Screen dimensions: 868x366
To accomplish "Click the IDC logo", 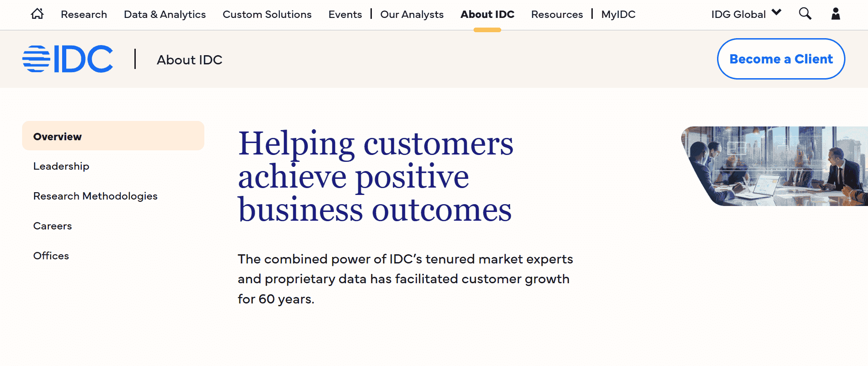I will (68, 59).
